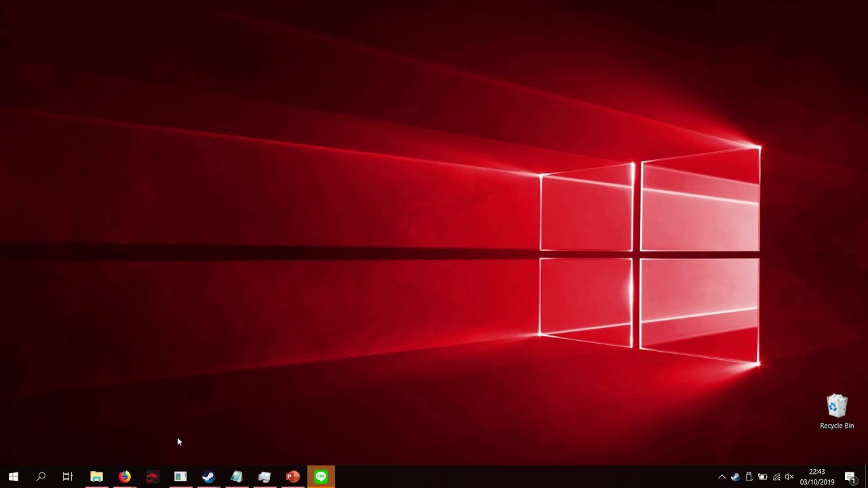Open the notepad-style app on taskbar
Screen dimensions: 868x488
click(x=237, y=477)
